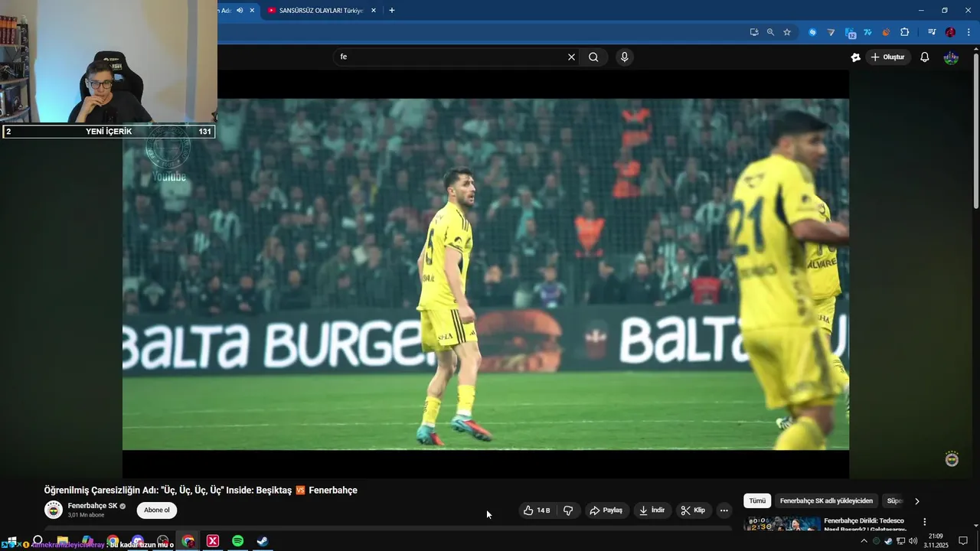Bookmark this page with the star icon

[787, 32]
